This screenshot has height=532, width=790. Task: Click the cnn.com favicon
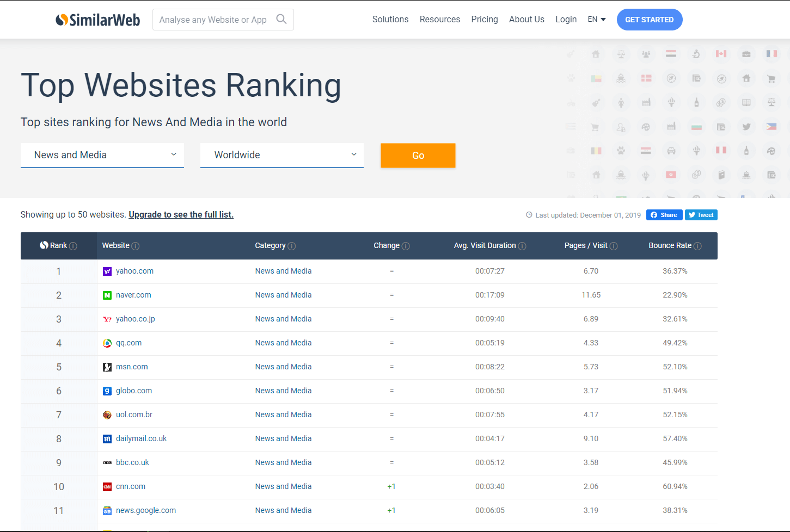[x=107, y=487]
